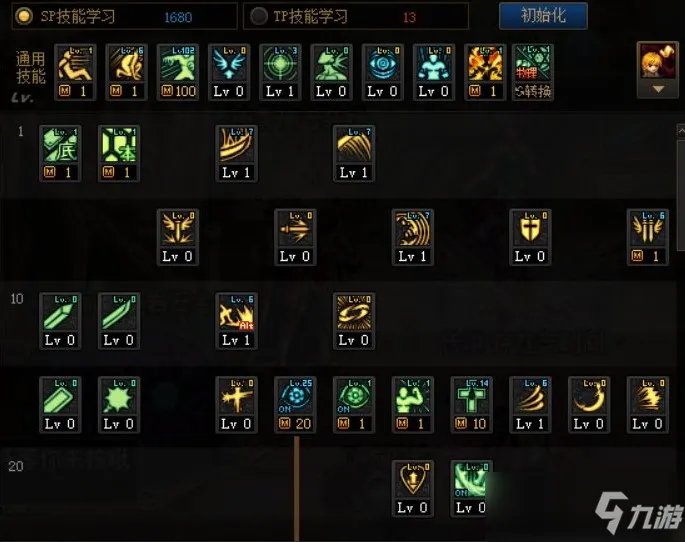
Task: Toggle the green eye ON skill M 1
Action: coord(354,405)
